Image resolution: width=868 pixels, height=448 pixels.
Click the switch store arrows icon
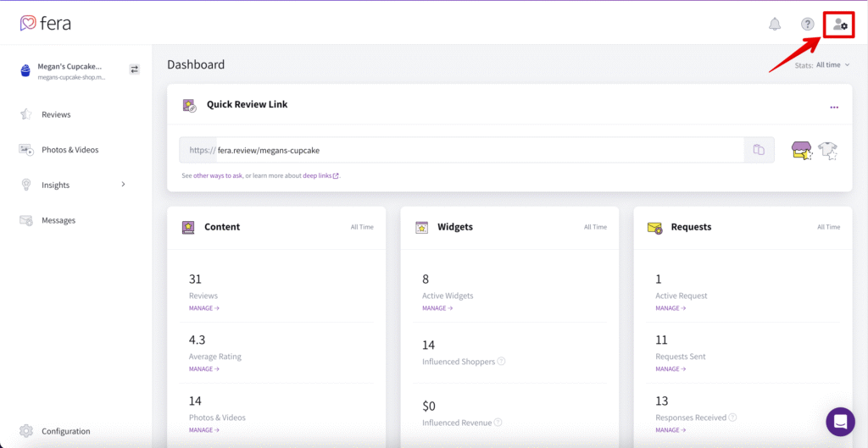point(134,69)
